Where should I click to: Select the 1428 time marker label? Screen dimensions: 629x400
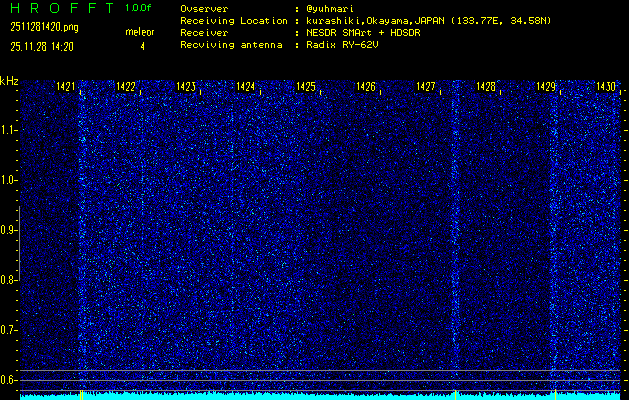point(486,86)
